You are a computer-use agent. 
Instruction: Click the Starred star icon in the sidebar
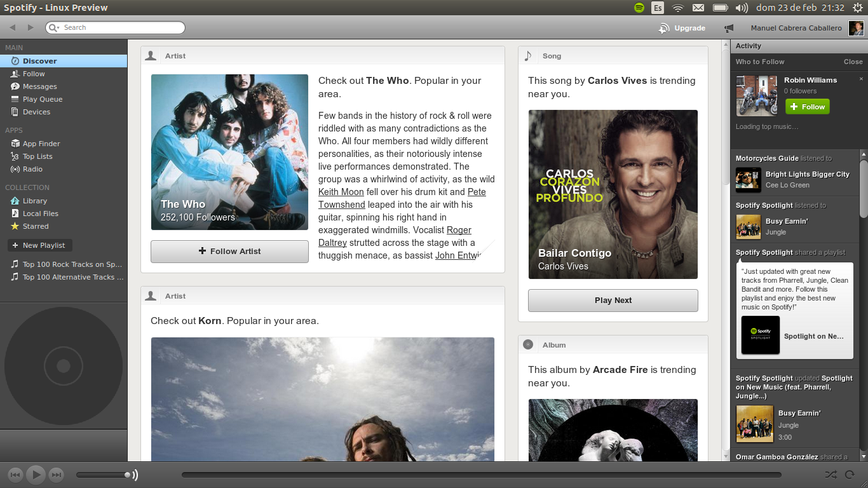(x=15, y=226)
